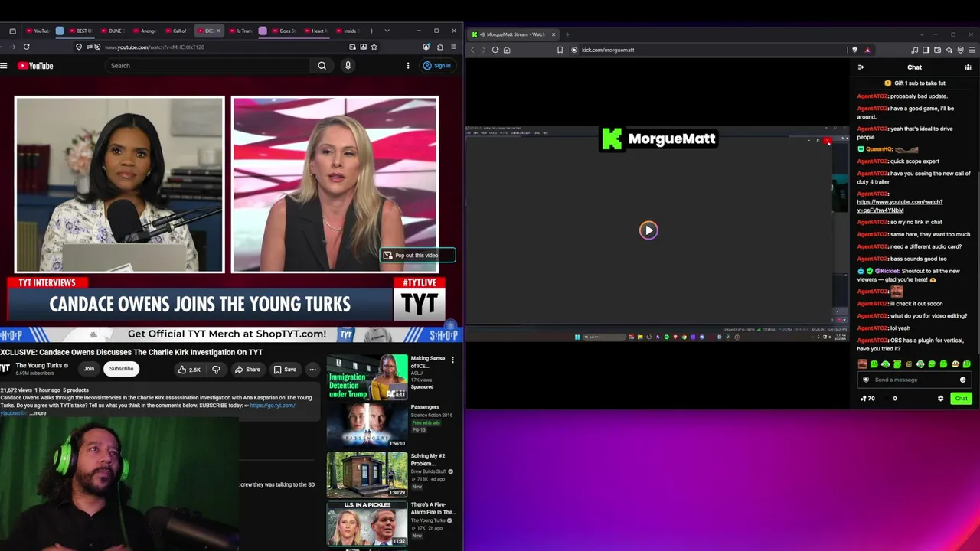Toggle the Brave sidebar panel icon
The height and width of the screenshot is (551, 980).
[x=926, y=50]
